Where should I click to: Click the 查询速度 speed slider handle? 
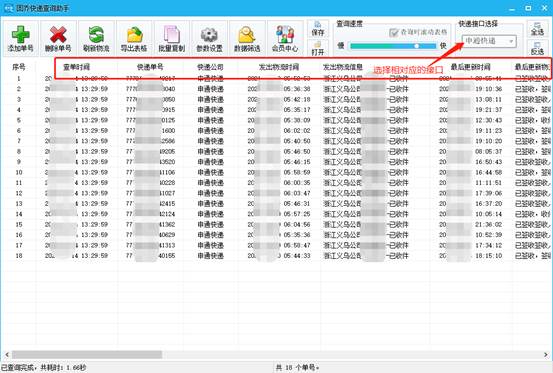[417, 46]
